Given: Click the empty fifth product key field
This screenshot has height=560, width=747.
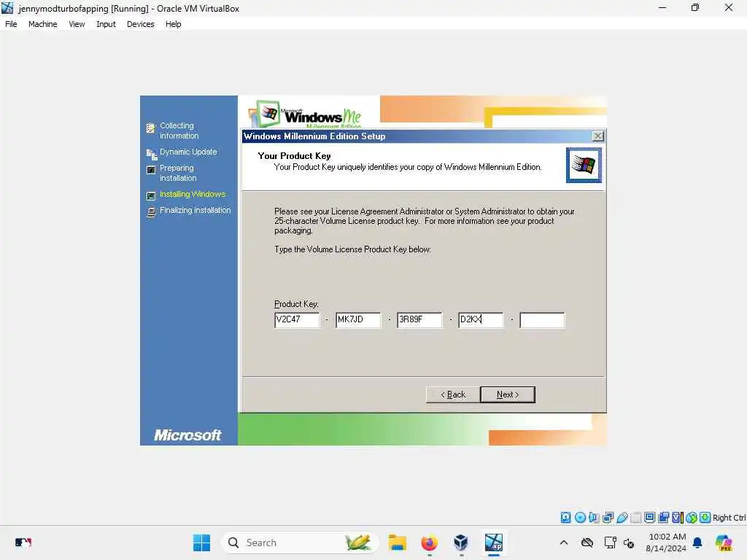Looking at the screenshot, I should pyautogui.click(x=542, y=319).
